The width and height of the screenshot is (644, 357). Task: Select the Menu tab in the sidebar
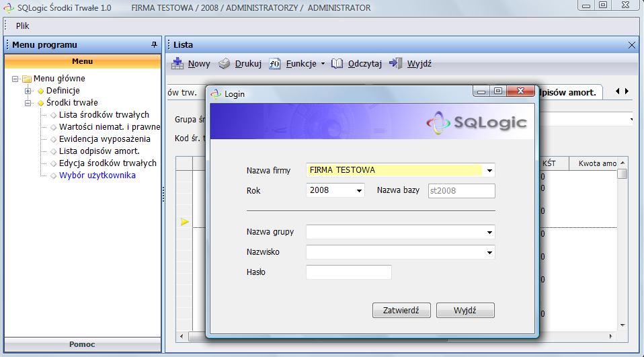click(83, 61)
